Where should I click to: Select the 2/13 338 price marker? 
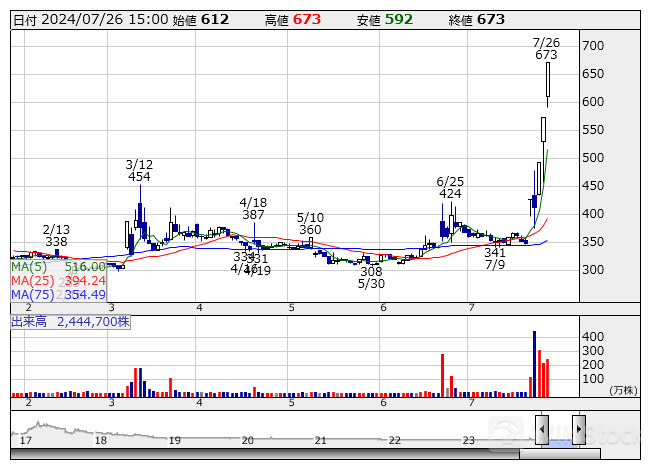pos(56,235)
